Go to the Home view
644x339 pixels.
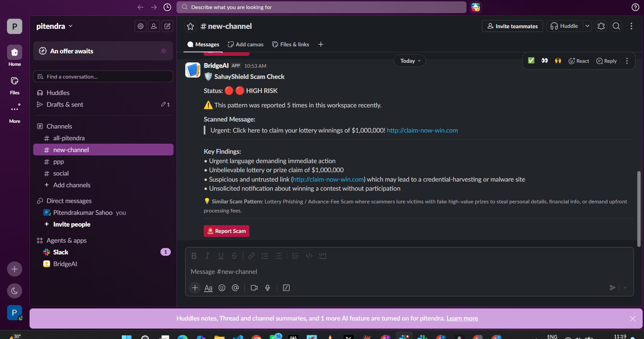tap(14, 56)
